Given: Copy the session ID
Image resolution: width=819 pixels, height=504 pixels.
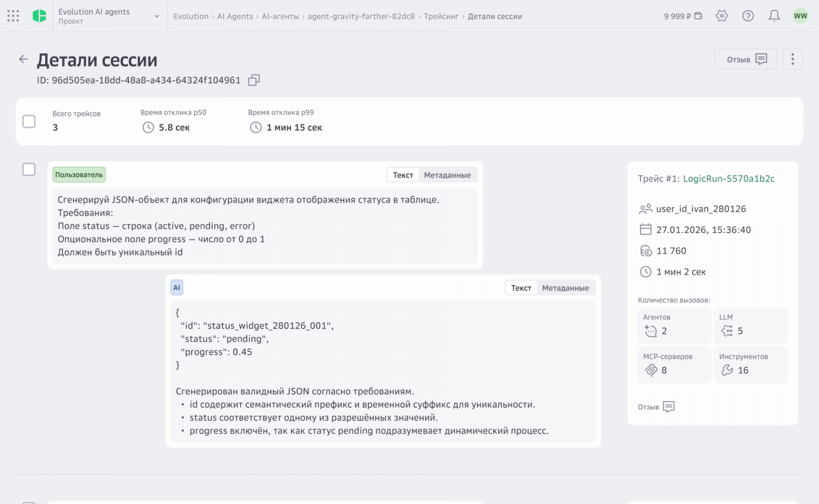Looking at the screenshot, I should click(254, 80).
